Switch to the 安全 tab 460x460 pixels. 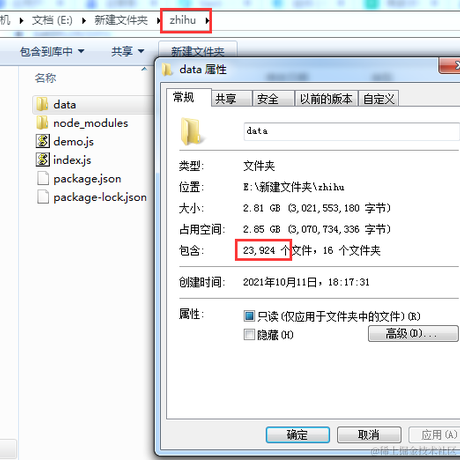tap(273, 99)
